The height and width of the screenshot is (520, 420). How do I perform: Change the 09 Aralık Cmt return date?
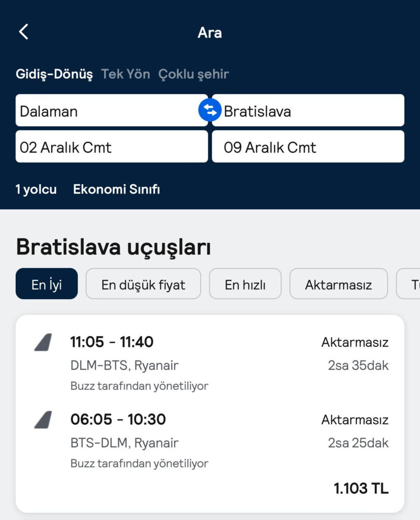tap(308, 147)
